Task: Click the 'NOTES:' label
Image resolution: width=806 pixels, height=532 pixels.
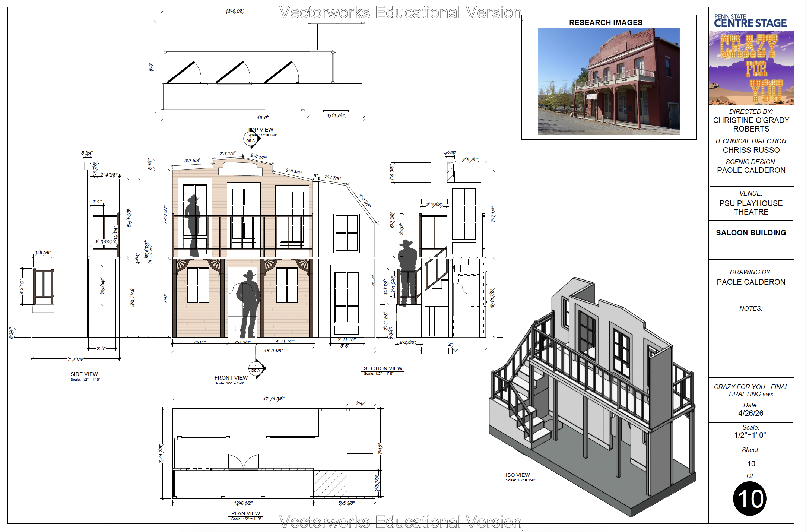Action: (751, 308)
